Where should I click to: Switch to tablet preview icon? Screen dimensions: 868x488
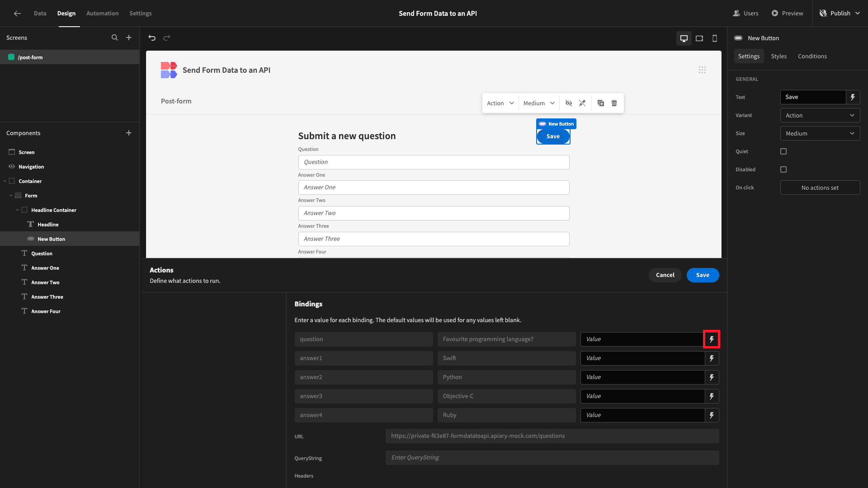(699, 38)
